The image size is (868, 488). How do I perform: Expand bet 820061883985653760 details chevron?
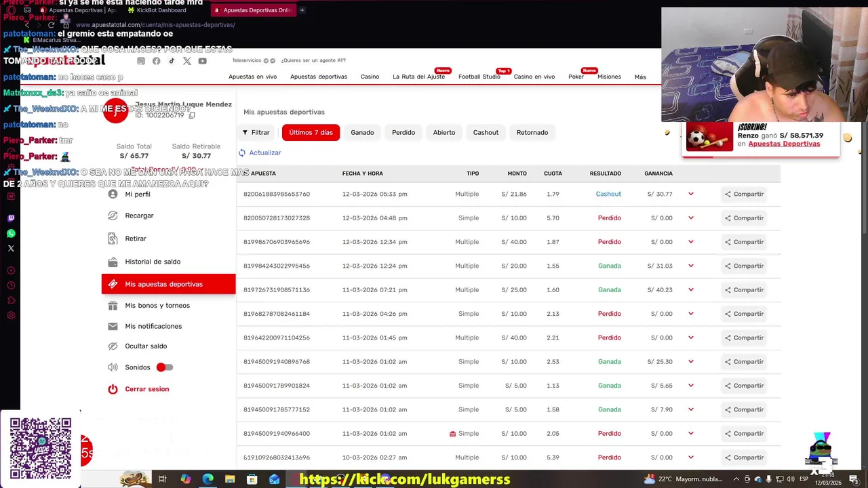pyautogui.click(x=691, y=194)
